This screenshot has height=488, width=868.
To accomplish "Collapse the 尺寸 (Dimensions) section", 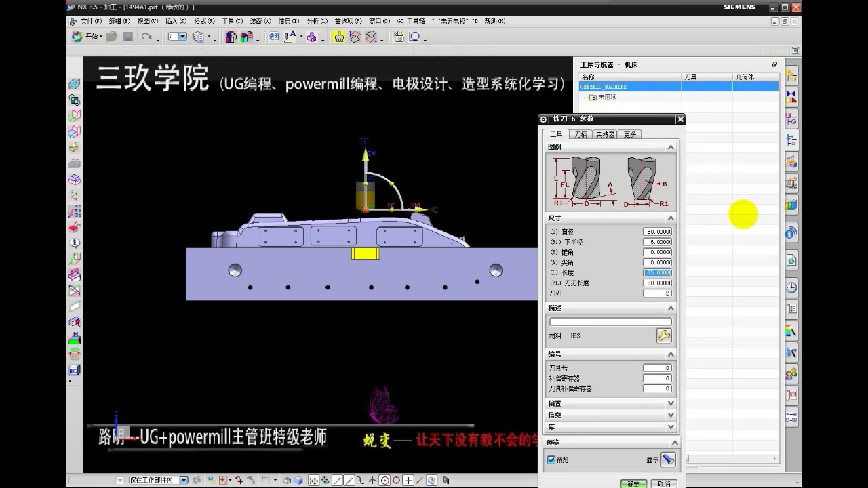I will pyautogui.click(x=670, y=218).
